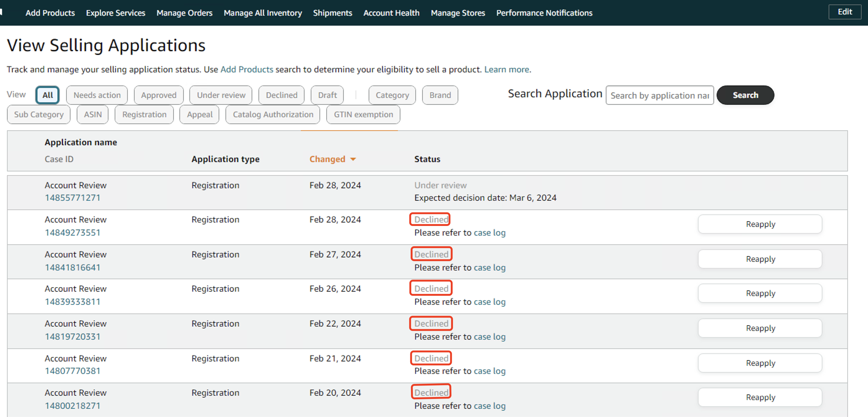The width and height of the screenshot is (868, 417).
Task: Open Explore Services menu item
Action: click(x=116, y=13)
